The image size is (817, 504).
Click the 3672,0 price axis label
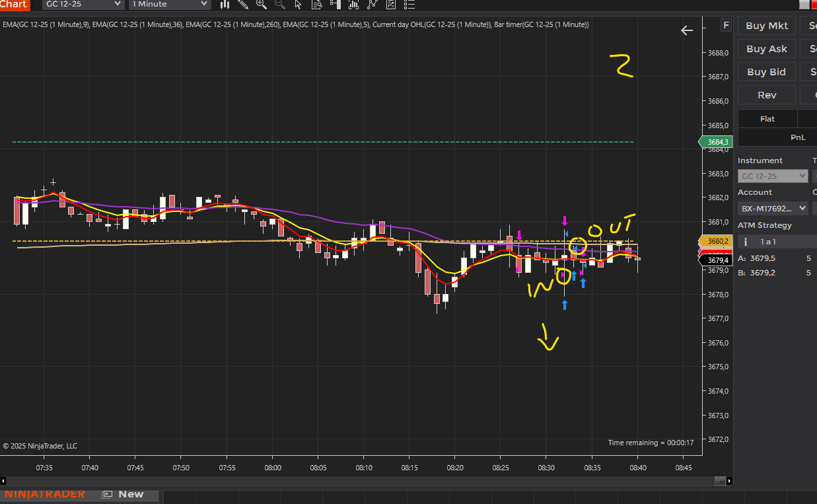point(718,439)
